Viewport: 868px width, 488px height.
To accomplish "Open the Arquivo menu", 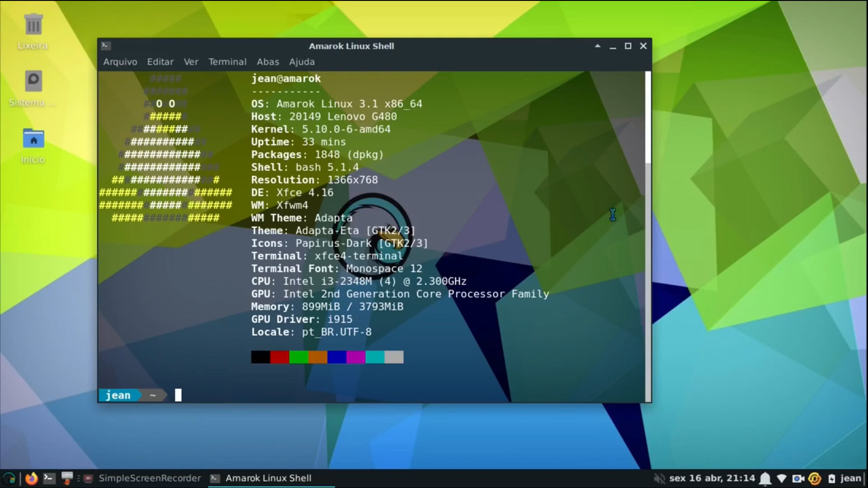I will (x=120, y=62).
